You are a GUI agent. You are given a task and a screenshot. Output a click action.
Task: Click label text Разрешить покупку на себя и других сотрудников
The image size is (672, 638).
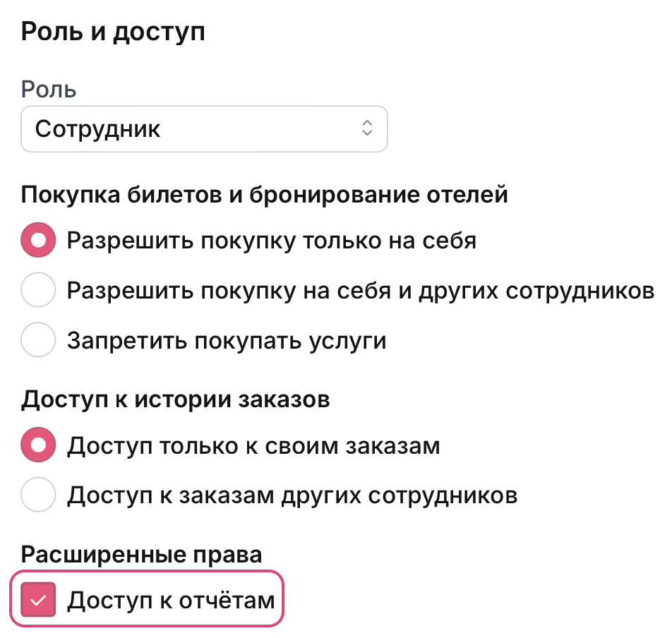pyautogui.click(x=360, y=291)
